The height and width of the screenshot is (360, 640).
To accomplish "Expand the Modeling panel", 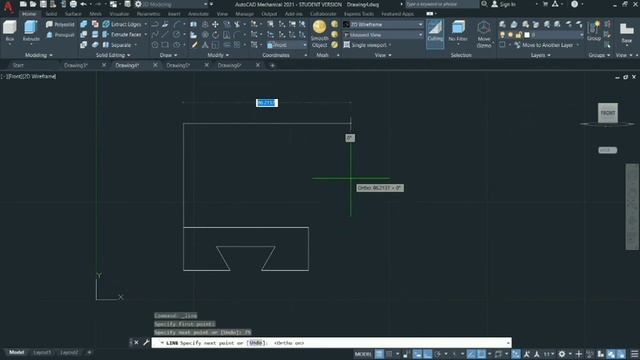I will (x=39, y=55).
